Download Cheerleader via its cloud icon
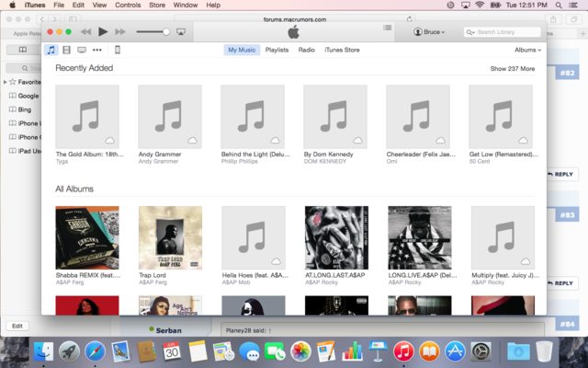The height and width of the screenshot is (368, 588). click(441, 141)
